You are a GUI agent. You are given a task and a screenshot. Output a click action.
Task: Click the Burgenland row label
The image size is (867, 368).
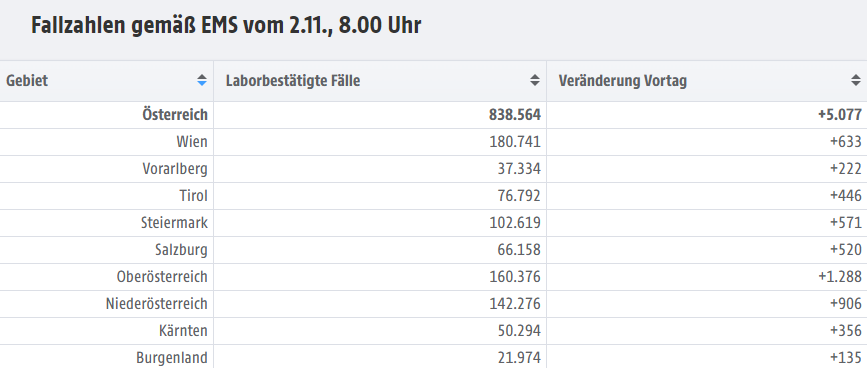172,358
